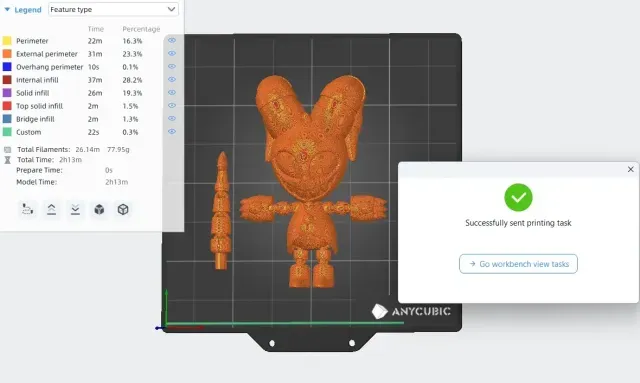Click the 77.95g filament weight value
This screenshot has height=383, width=640.
tap(118, 149)
